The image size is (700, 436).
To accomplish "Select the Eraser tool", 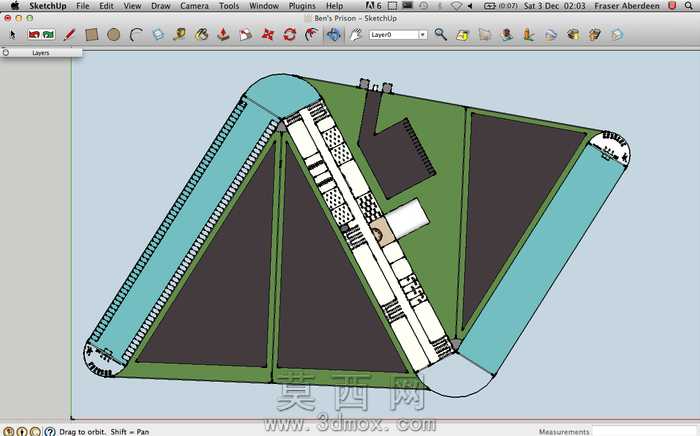I will [158, 34].
